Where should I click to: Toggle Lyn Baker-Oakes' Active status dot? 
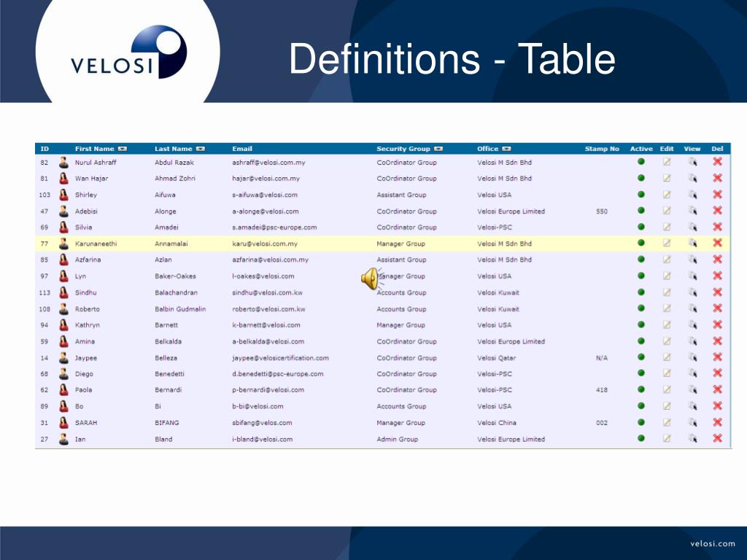[641, 276]
